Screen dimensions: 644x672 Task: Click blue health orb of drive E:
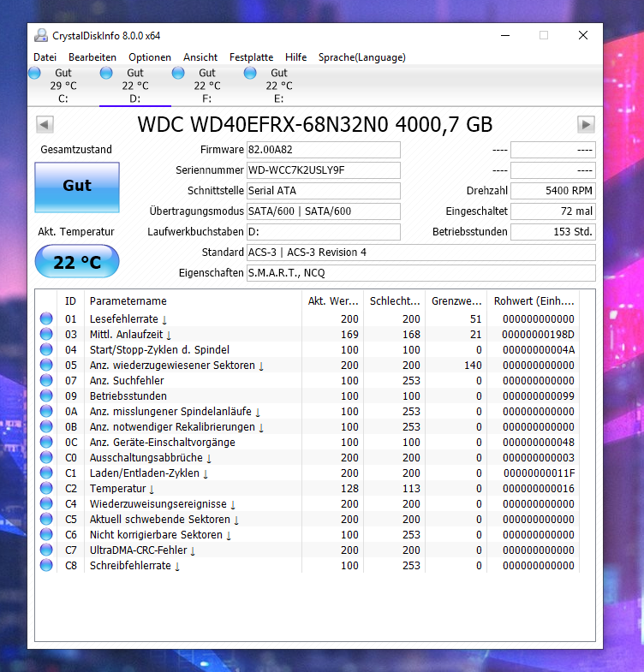tap(250, 73)
